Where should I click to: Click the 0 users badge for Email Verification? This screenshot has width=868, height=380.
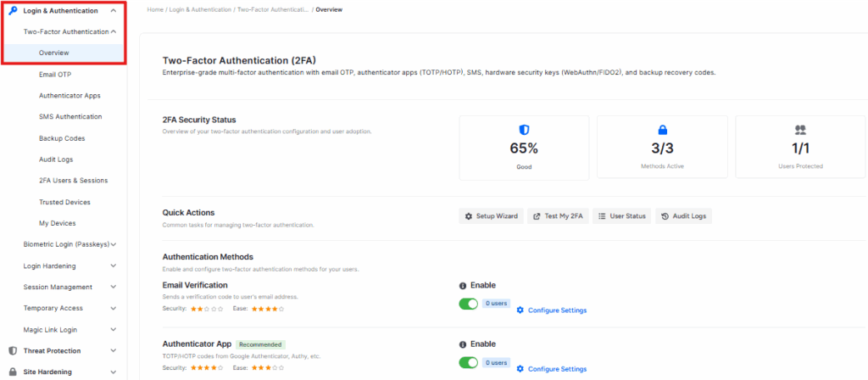tap(496, 304)
